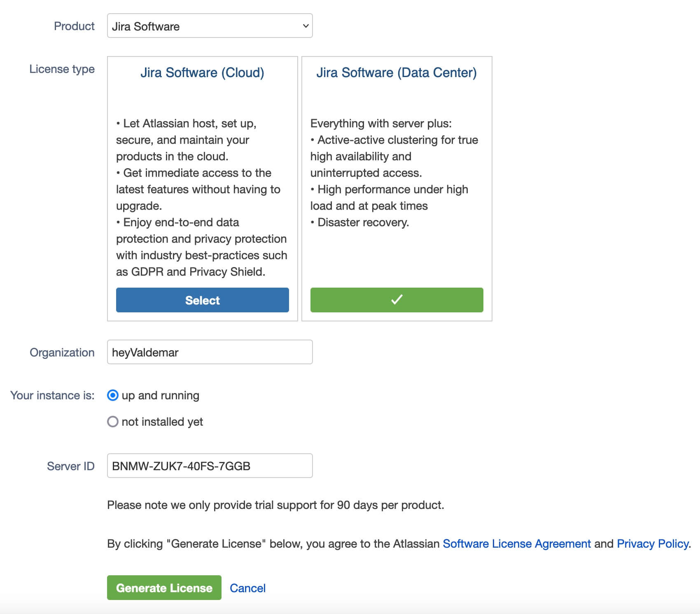
Task: Click the Generate License button
Action: pyautogui.click(x=164, y=588)
